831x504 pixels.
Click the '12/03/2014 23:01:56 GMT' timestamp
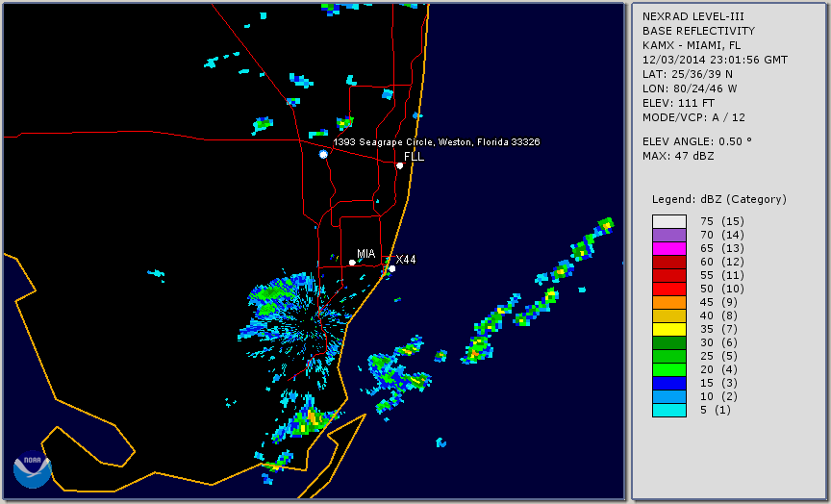click(715, 60)
